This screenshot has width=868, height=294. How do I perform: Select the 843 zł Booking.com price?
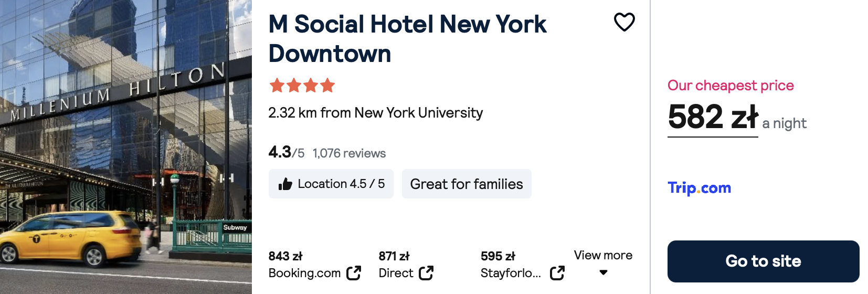pos(285,256)
